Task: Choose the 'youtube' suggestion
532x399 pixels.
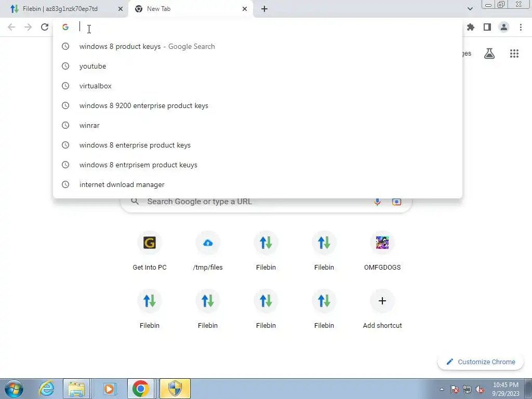Action: (x=258, y=66)
